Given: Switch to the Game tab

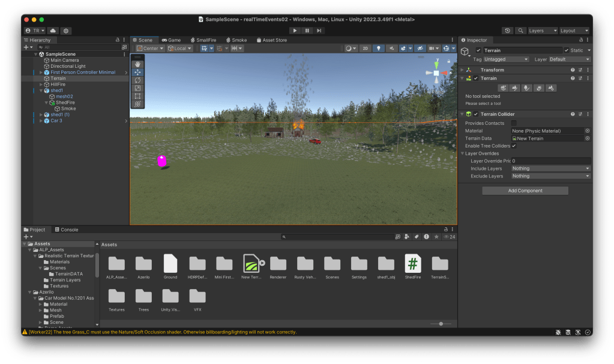Looking at the screenshot, I should (x=171, y=40).
